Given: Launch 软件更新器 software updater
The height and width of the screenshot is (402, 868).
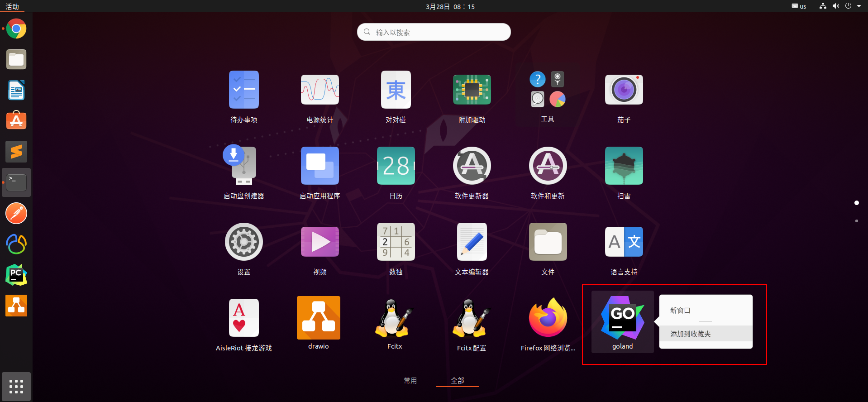Looking at the screenshot, I should [x=472, y=166].
